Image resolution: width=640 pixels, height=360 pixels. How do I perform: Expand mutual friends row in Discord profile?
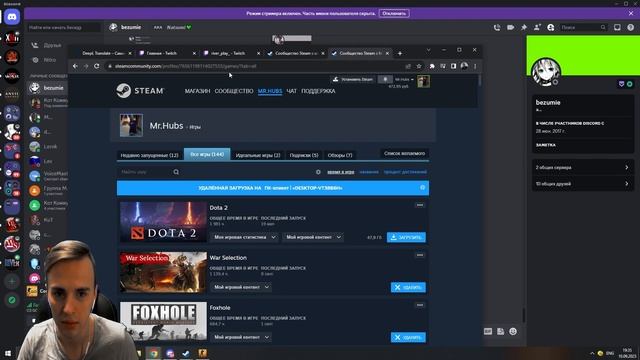pos(583,184)
